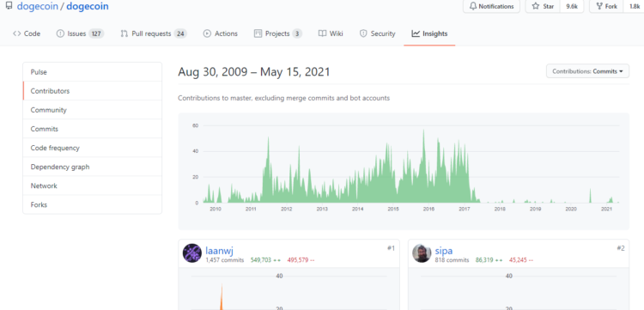The image size is (644, 310).
Task: Open the dogecoin owner link
Action: pyautogui.click(x=38, y=6)
